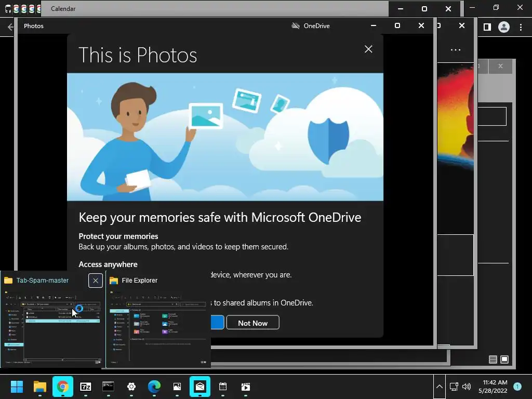Switch to large icons view in File Explorer
The width and height of the screenshot is (532, 399).
click(x=504, y=360)
